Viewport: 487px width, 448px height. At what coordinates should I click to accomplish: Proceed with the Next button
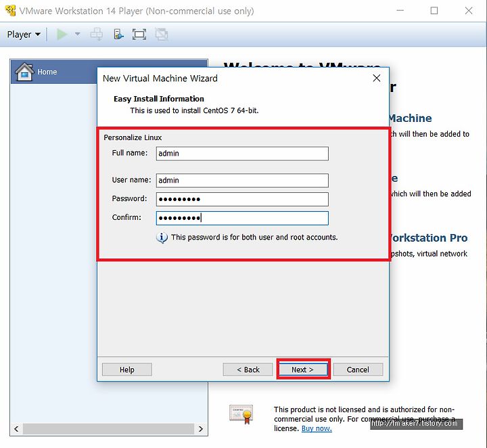click(x=303, y=369)
